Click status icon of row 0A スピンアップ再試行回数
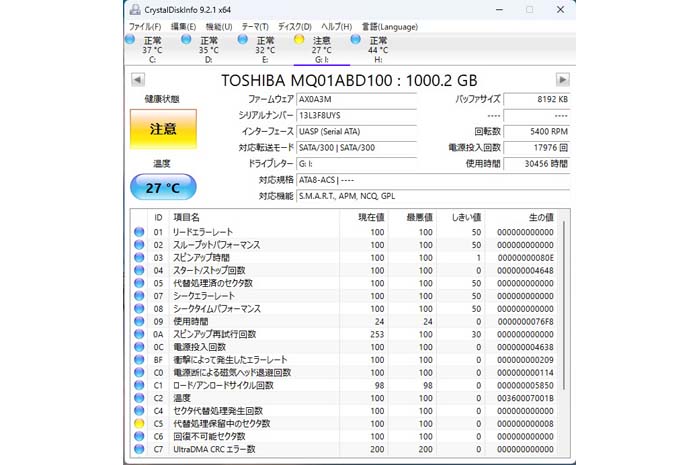This screenshot has width=700, height=465. (x=139, y=334)
